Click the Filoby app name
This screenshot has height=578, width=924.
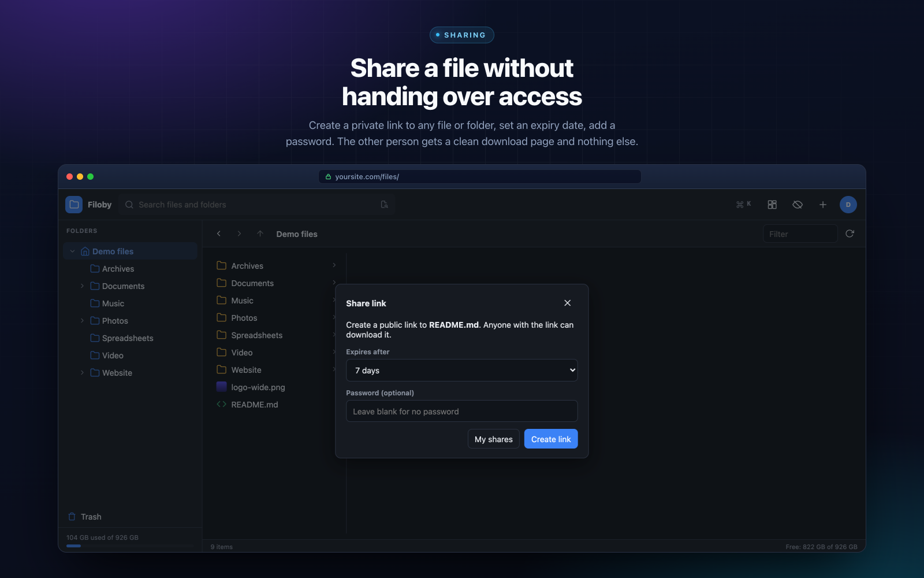(99, 205)
